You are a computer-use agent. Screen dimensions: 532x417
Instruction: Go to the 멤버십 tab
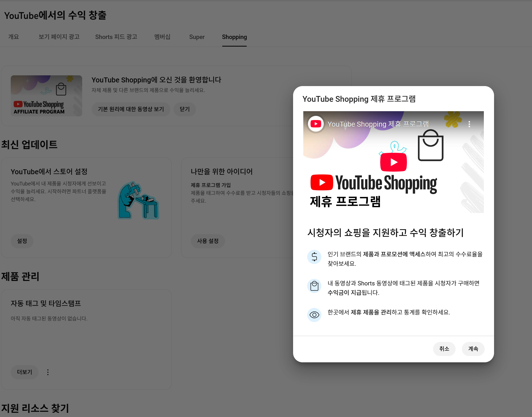click(x=162, y=37)
